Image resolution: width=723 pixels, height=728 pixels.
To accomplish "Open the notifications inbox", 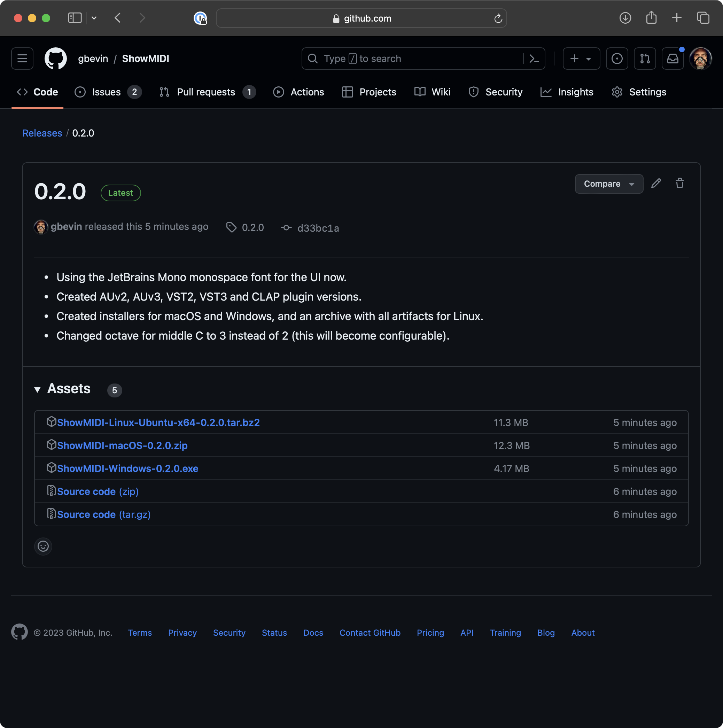I will [x=673, y=59].
